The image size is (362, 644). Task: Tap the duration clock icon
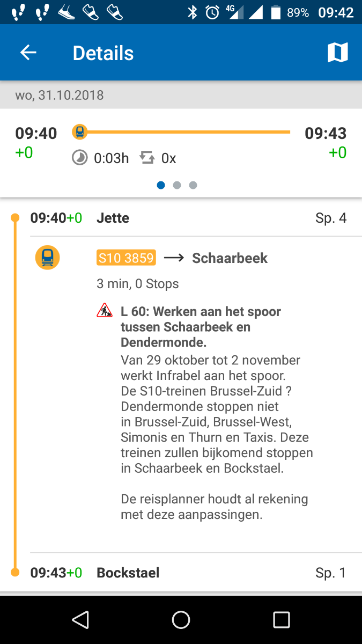[80, 158]
